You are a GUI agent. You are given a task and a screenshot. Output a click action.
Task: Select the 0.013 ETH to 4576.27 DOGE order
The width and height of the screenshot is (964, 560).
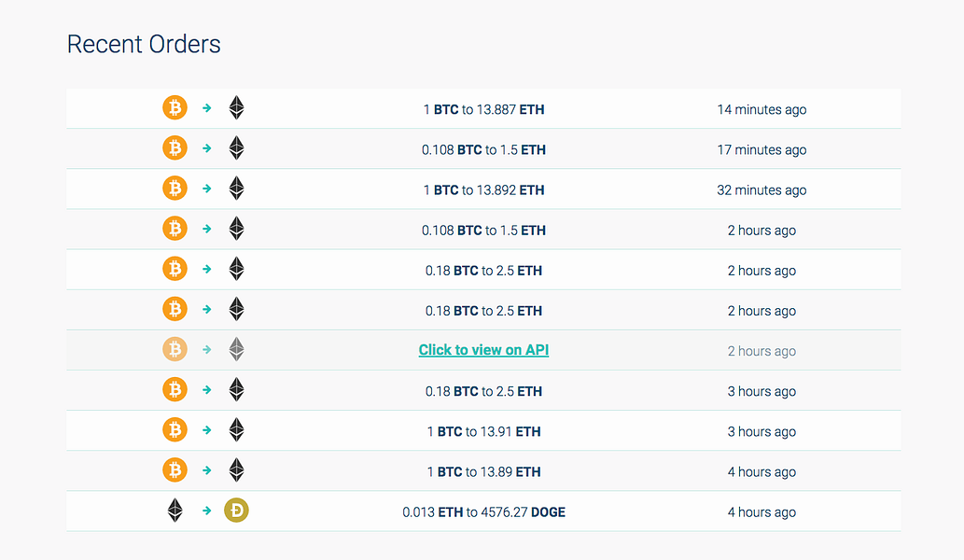pos(482,511)
